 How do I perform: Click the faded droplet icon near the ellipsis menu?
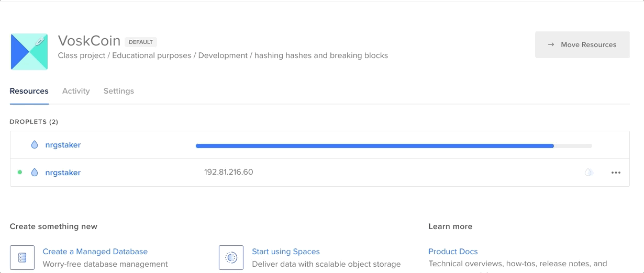(x=589, y=172)
